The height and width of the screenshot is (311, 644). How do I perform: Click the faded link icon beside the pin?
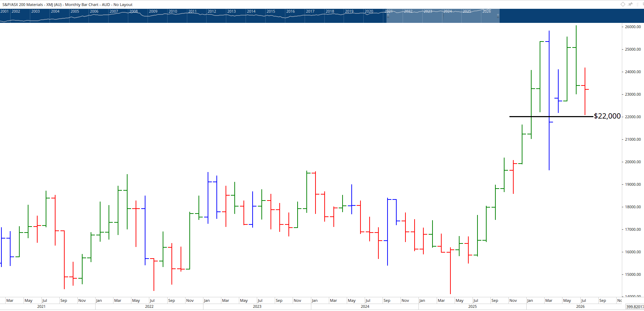(638, 4)
